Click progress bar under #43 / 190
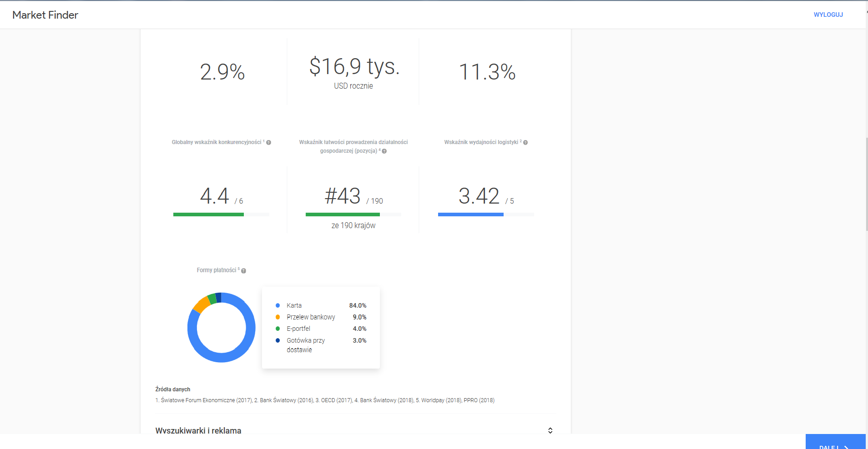 (x=342, y=215)
